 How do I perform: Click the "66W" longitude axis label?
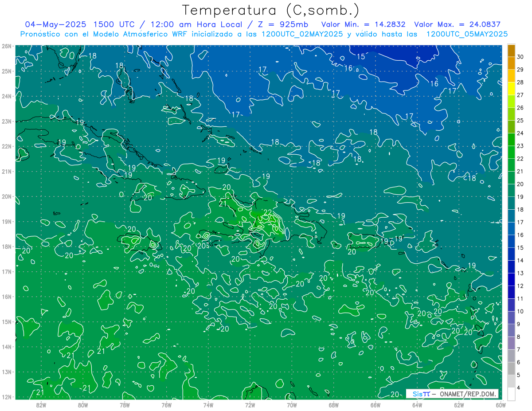(375, 404)
